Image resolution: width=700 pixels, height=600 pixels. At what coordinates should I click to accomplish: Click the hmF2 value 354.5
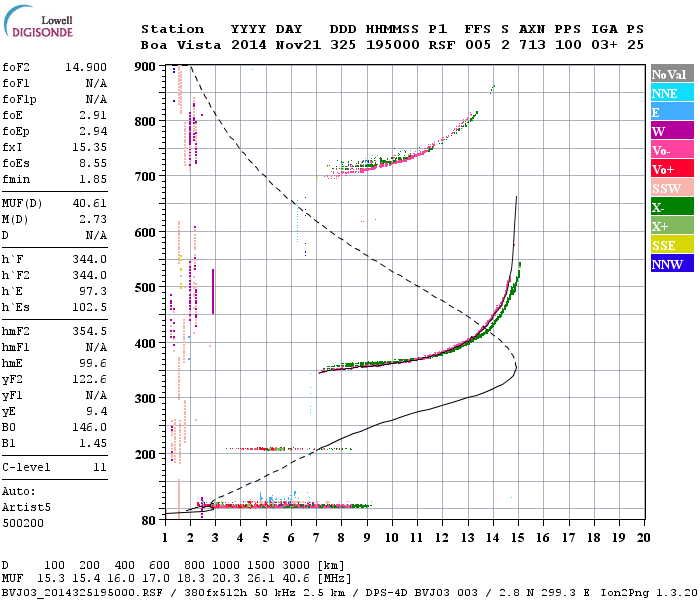[89, 331]
